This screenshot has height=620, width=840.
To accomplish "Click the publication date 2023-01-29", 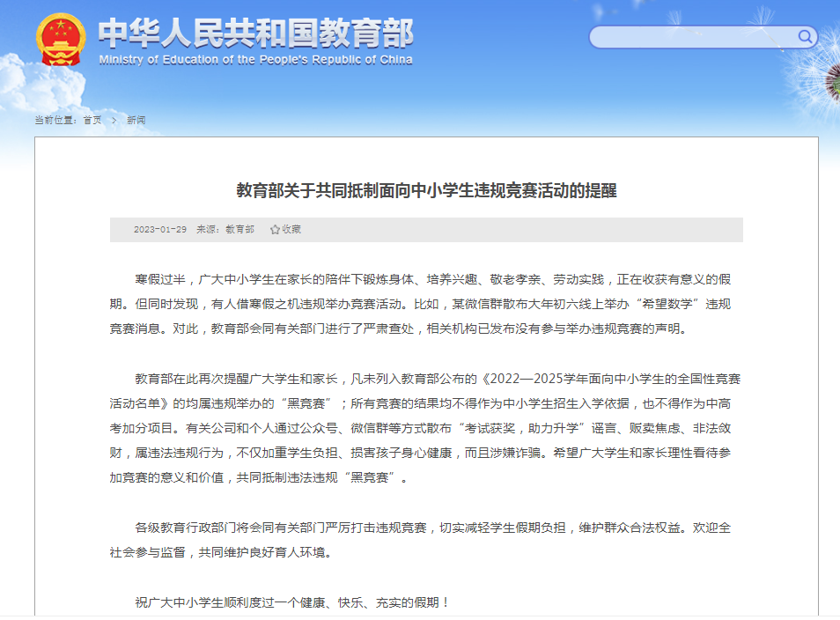I will 160,229.
